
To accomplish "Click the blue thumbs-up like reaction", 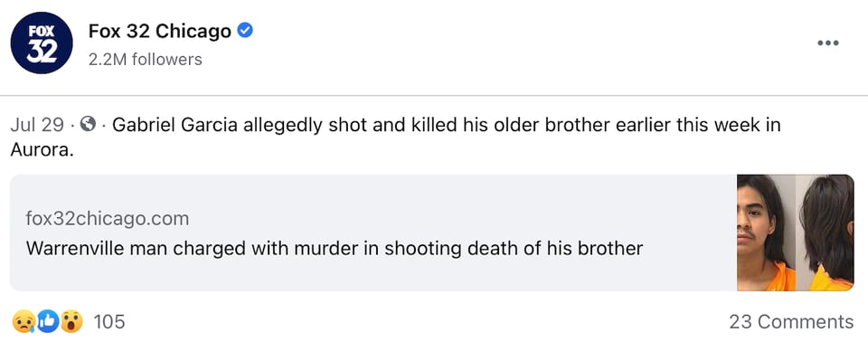I will 48,321.
